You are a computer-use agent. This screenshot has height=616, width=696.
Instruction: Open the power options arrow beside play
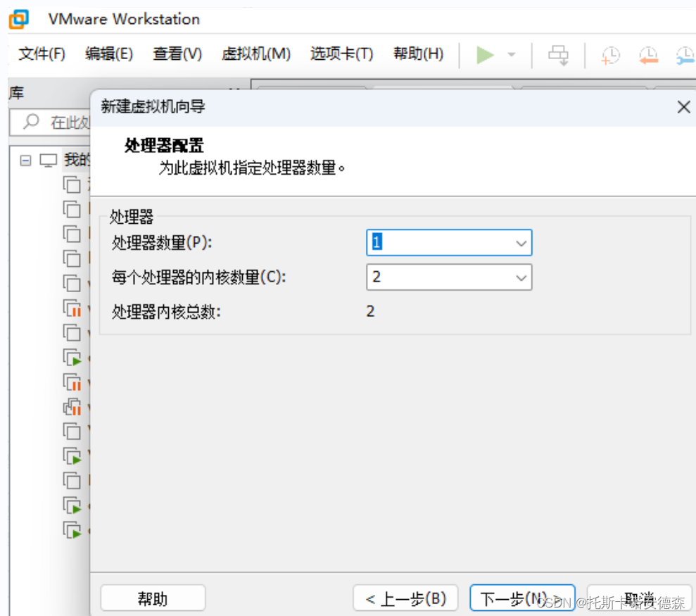pos(512,55)
